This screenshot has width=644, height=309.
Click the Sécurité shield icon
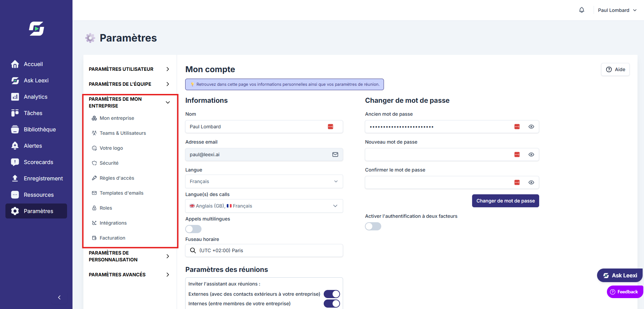(x=94, y=163)
